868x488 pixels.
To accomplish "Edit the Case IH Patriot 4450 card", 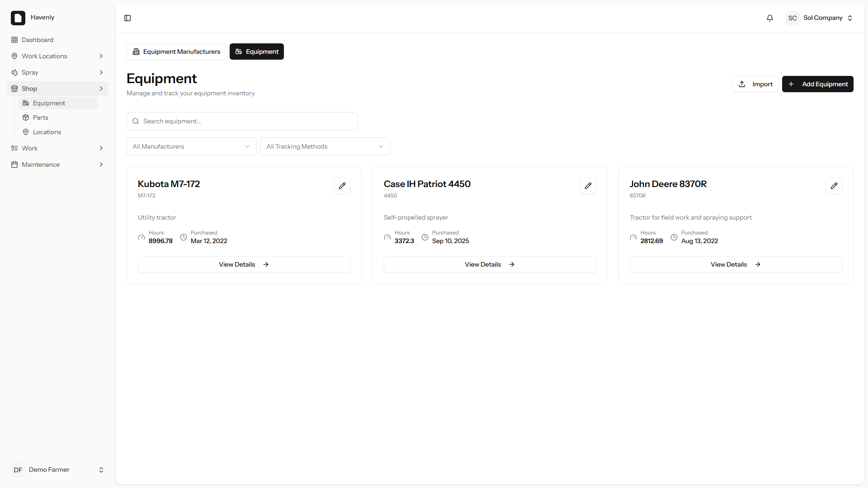I will click(x=588, y=186).
